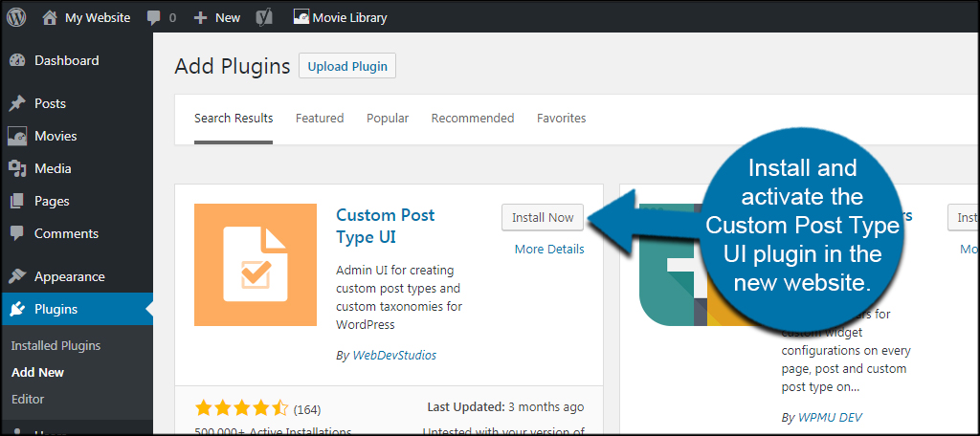Go to Dashboard in the sidebar
This screenshot has height=436, width=980.
66,60
